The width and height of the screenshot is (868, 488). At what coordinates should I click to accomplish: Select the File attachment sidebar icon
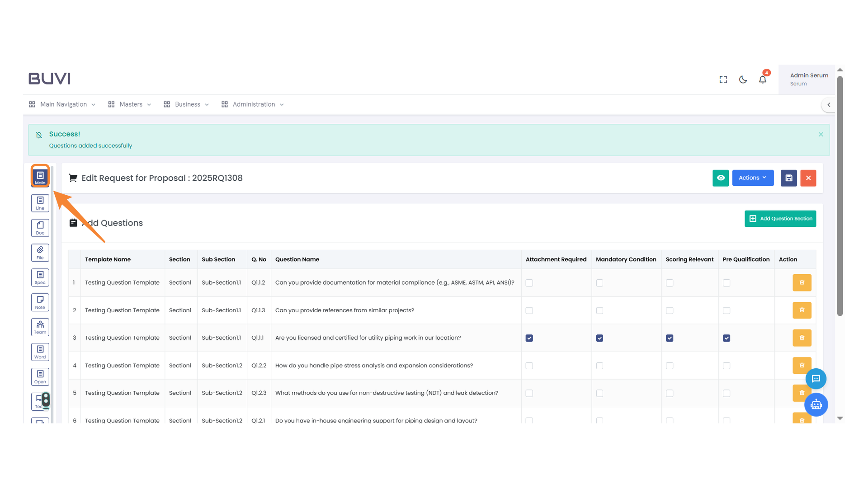point(40,253)
